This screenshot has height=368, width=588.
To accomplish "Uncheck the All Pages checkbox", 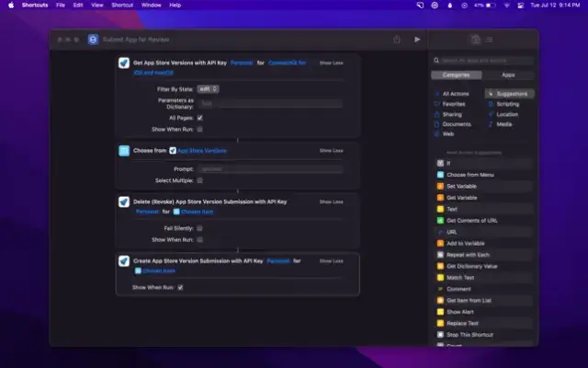I will (x=200, y=118).
